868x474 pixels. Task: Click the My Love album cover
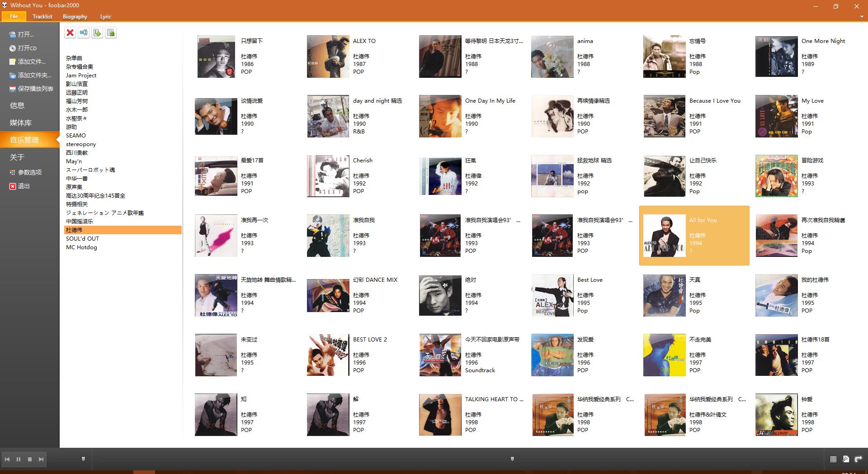click(x=777, y=116)
